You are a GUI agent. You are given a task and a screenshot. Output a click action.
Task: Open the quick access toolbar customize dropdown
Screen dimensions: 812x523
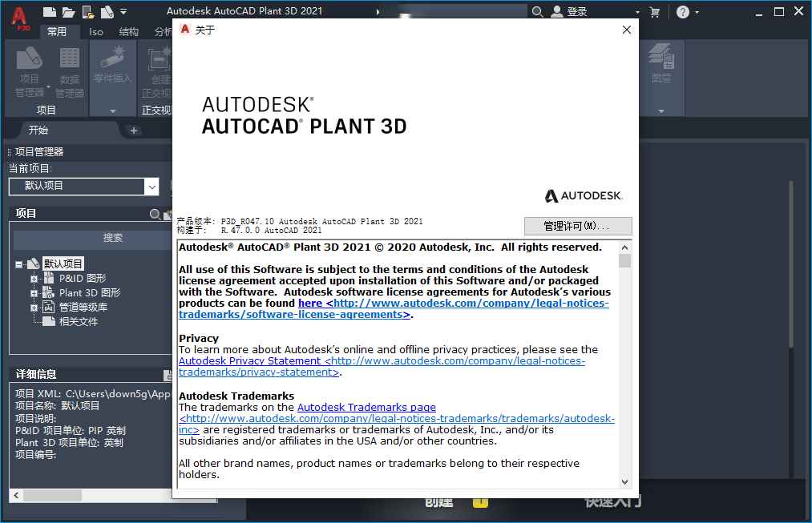tap(123, 11)
